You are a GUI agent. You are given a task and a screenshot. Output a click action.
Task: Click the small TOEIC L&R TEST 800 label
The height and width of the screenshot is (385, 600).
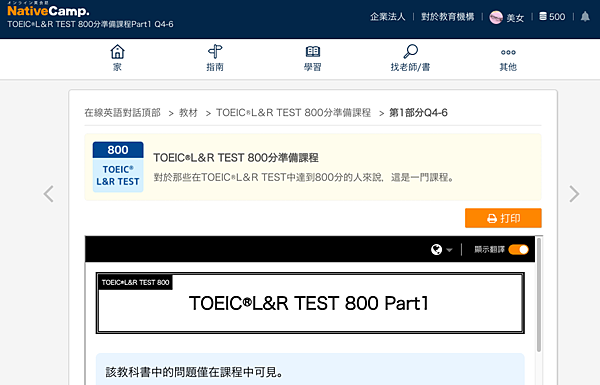pos(135,282)
